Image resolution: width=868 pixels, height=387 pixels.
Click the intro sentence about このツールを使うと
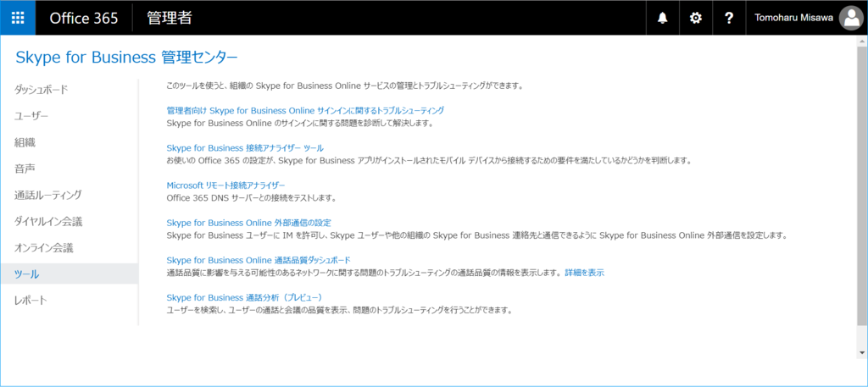pyautogui.click(x=345, y=86)
